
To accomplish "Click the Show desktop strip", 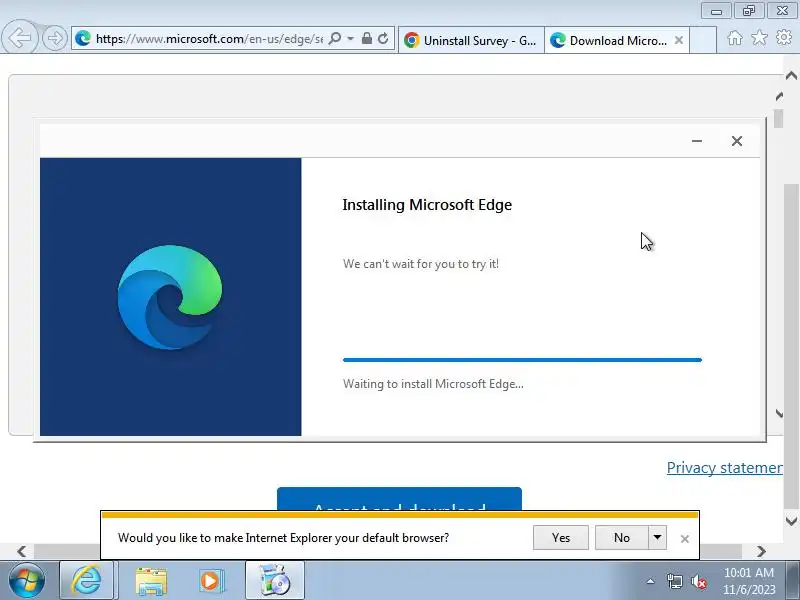I will (x=794, y=581).
